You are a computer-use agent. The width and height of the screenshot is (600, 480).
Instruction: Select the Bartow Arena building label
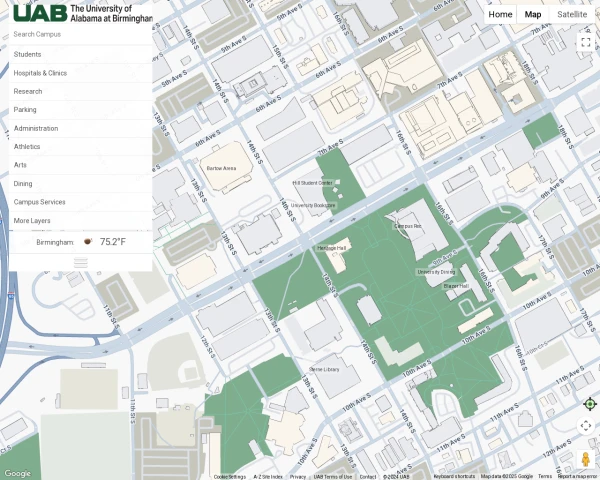click(x=221, y=168)
